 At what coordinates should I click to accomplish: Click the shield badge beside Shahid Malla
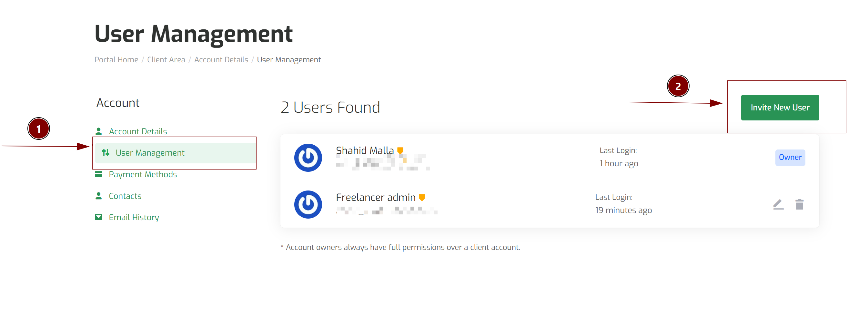[400, 150]
